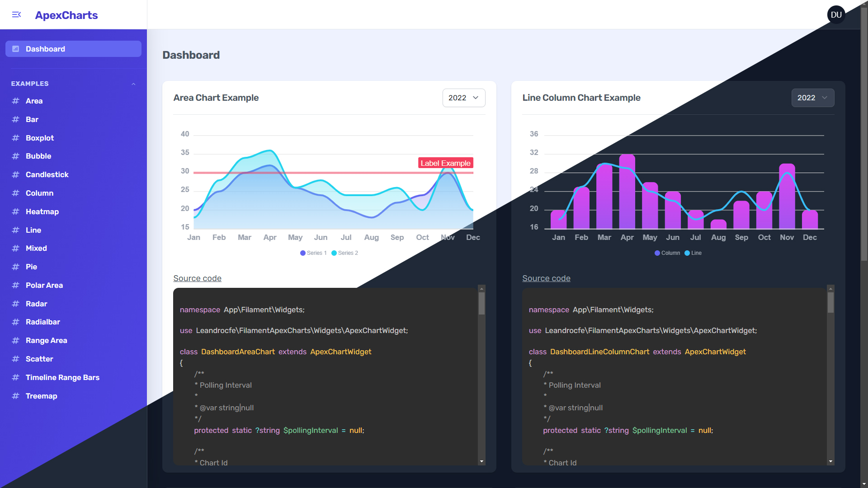Open the Polar Area menu item
This screenshot has width=868, height=488.
[44, 286]
